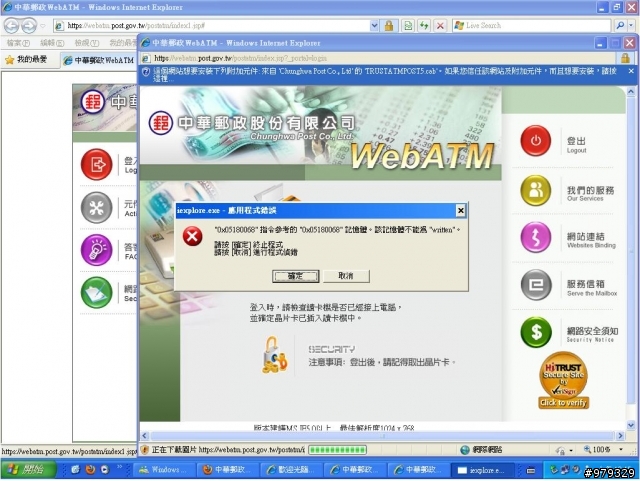The height and width of the screenshot is (481, 640).
Task: Open the View menu in back browser
Action: click(87, 43)
